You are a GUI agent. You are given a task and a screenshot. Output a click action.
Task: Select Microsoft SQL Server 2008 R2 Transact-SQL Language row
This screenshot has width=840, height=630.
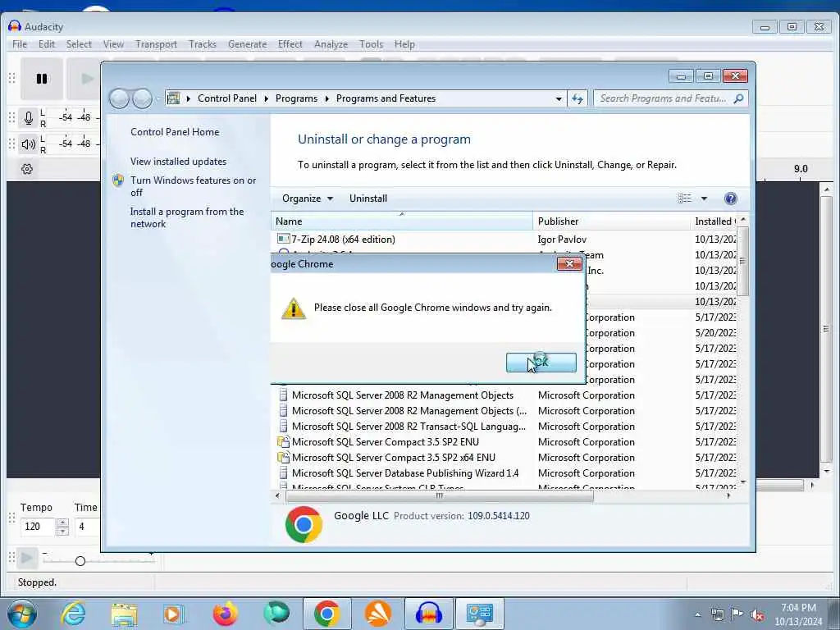point(505,427)
